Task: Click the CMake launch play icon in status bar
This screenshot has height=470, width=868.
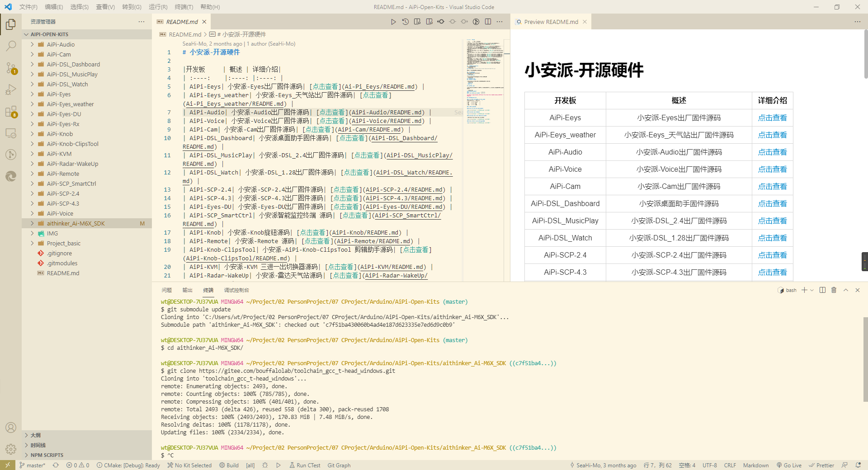Action: [278, 465]
